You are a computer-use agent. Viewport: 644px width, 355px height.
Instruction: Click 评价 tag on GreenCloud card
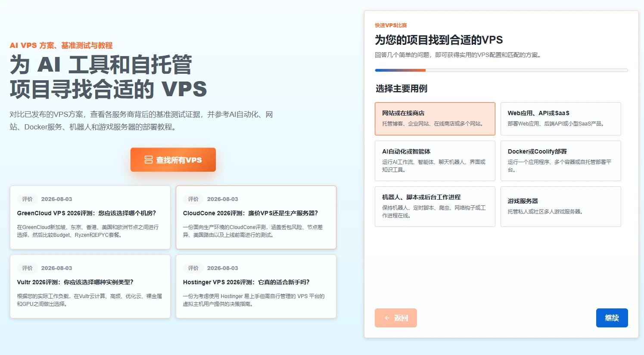tap(27, 199)
